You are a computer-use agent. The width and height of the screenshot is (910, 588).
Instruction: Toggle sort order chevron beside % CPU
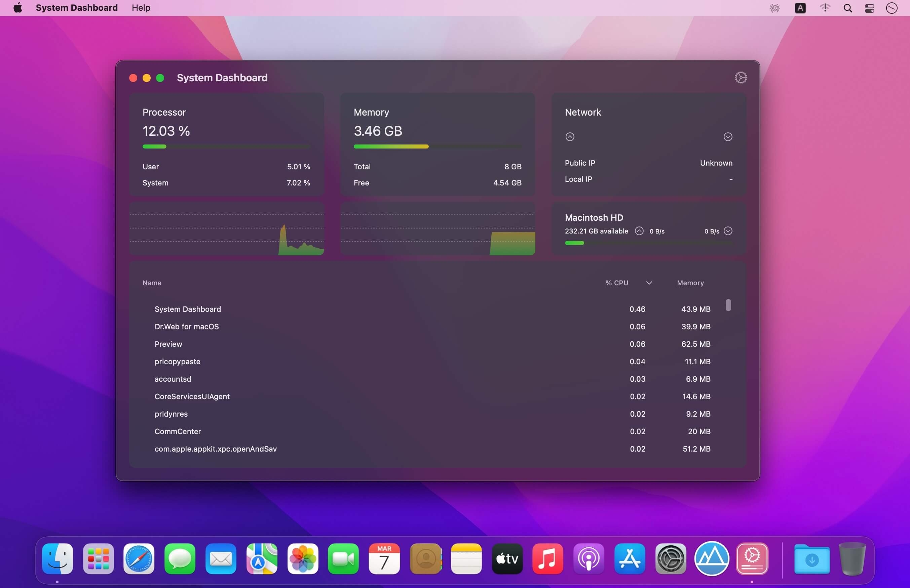pyautogui.click(x=649, y=283)
